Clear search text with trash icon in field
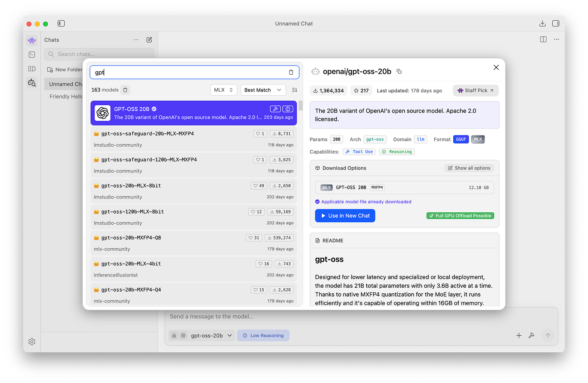The image size is (588, 383). tap(291, 72)
